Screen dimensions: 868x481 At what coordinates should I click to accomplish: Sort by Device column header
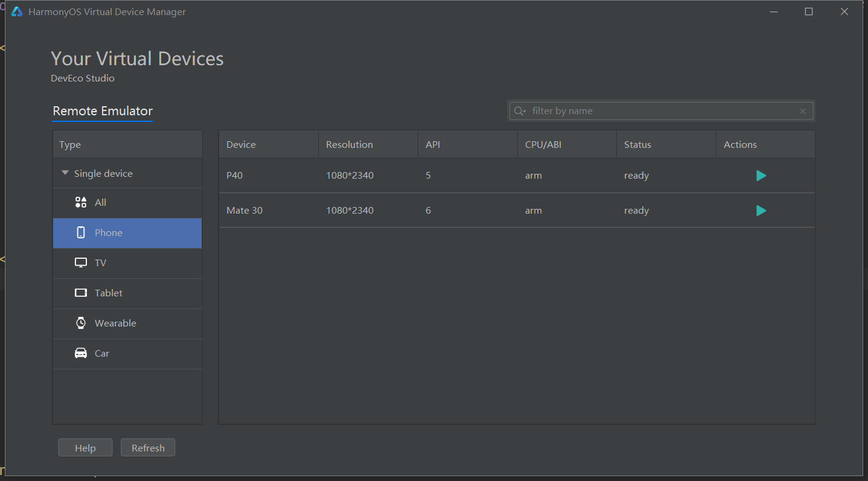click(269, 145)
